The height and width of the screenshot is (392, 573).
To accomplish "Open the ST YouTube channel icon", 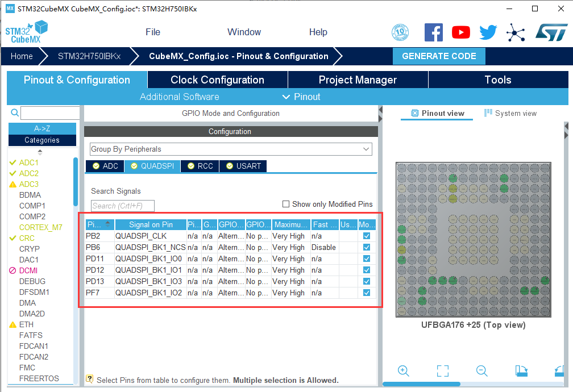I will pos(461,32).
